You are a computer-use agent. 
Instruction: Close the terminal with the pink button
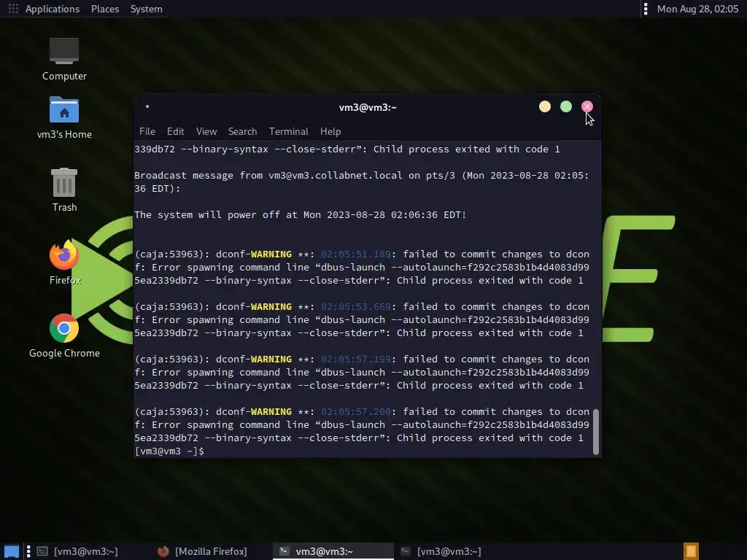[587, 106]
